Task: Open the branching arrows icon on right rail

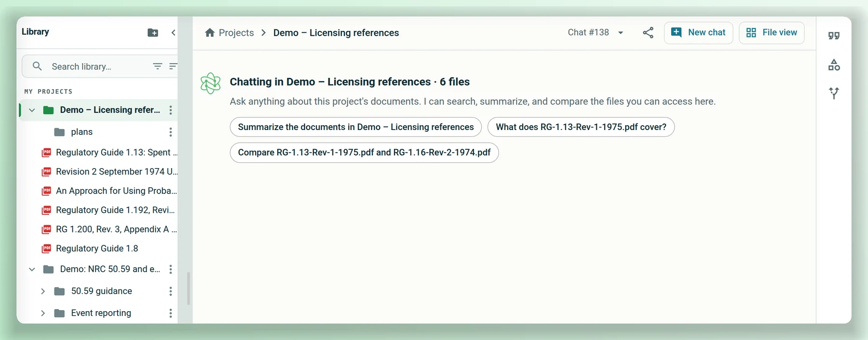Action: (834, 93)
